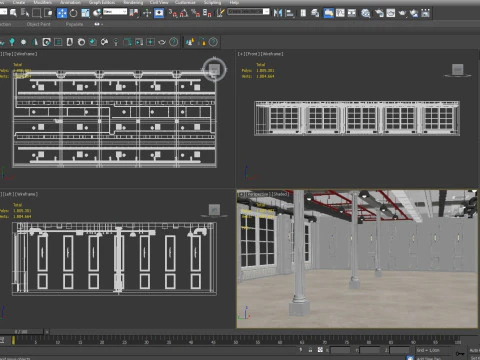
Task: Activate the Select and Move tool
Action: click(62, 13)
